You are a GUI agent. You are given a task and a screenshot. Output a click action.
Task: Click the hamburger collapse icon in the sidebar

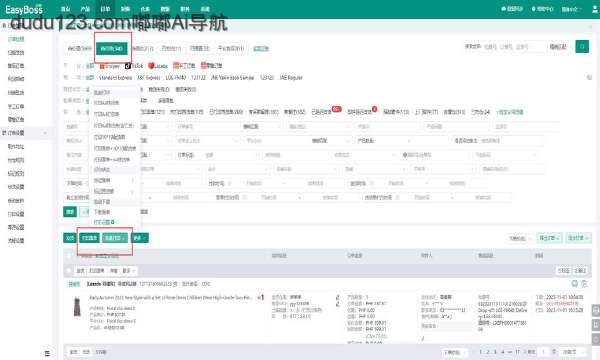47,353
